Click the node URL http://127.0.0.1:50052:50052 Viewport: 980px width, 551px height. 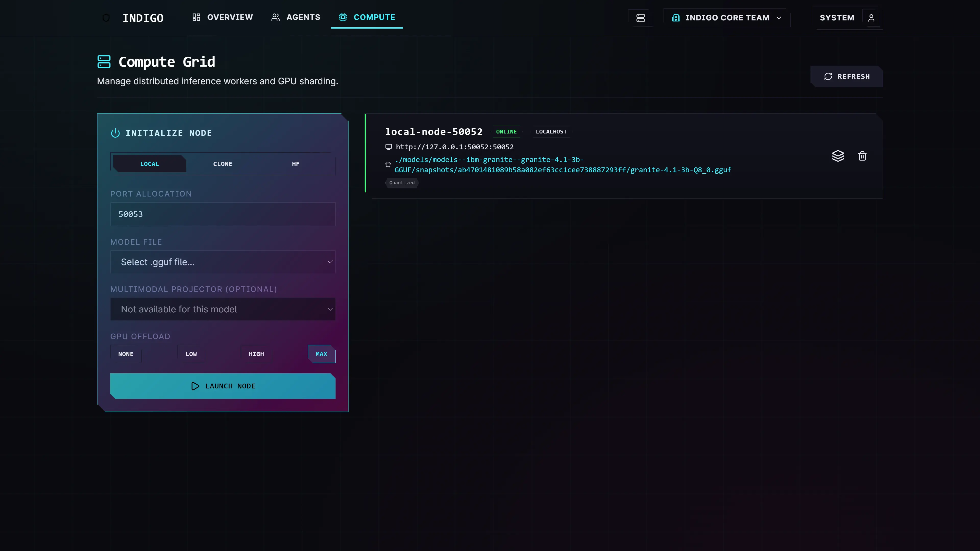pos(455,147)
